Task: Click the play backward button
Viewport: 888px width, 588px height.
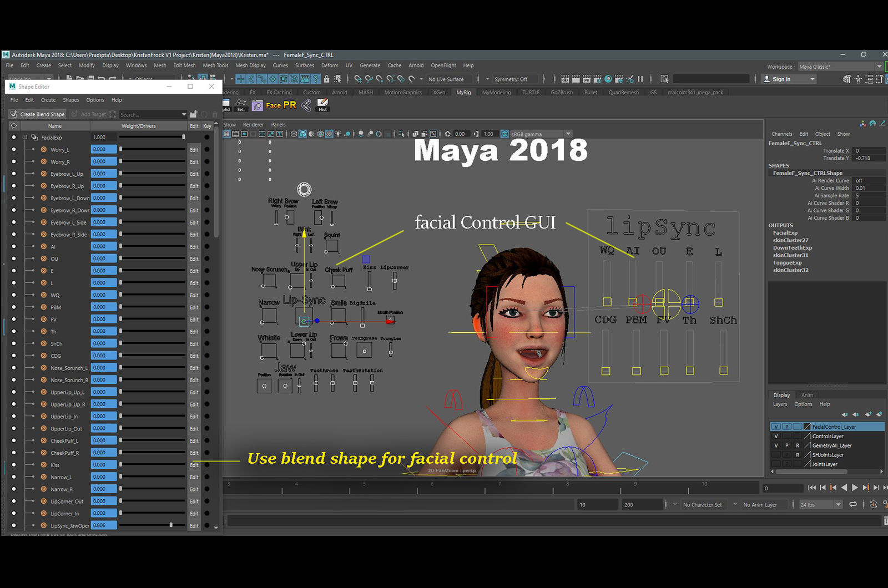Action: (x=844, y=488)
